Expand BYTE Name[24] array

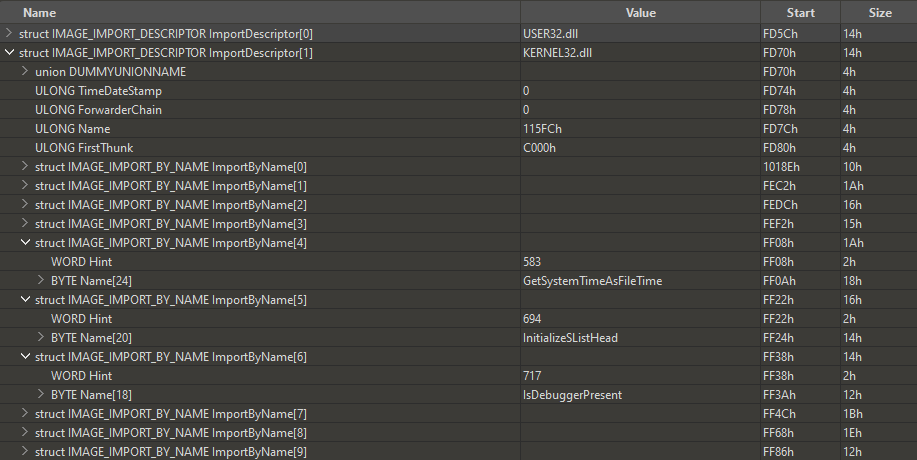point(40,281)
